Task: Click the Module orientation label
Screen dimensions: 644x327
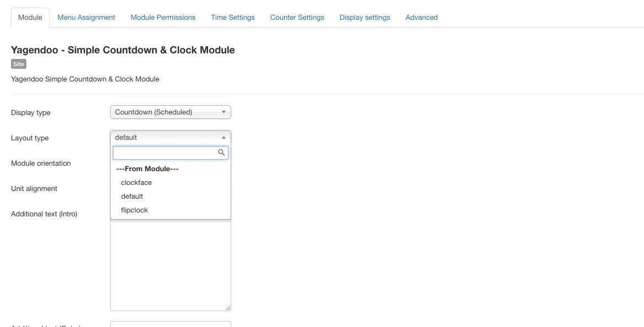Action: pyautogui.click(x=41, y=163)
